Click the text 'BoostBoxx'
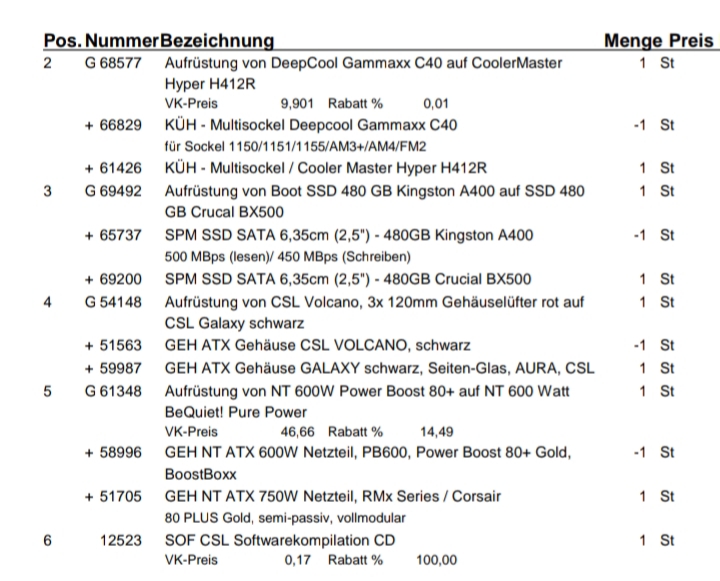Image resolution: width=720 pixels, height=581 pixels. coord(201,474)
